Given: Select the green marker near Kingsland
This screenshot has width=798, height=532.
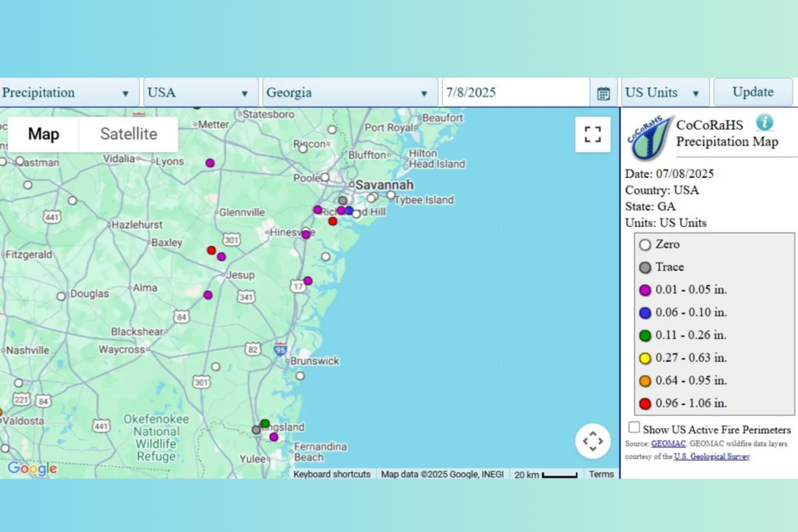Looking at the screenshot, I should pos(264,424).
